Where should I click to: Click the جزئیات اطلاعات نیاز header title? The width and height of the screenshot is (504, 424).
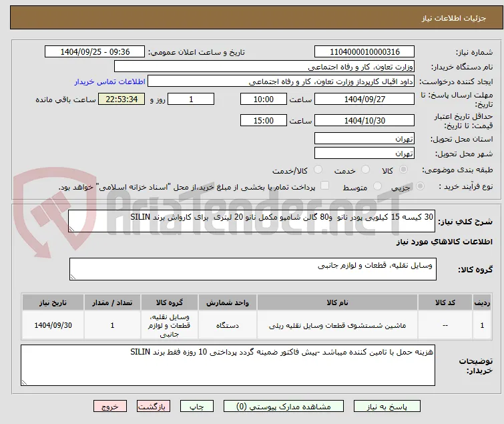click(x=454, y=18)
